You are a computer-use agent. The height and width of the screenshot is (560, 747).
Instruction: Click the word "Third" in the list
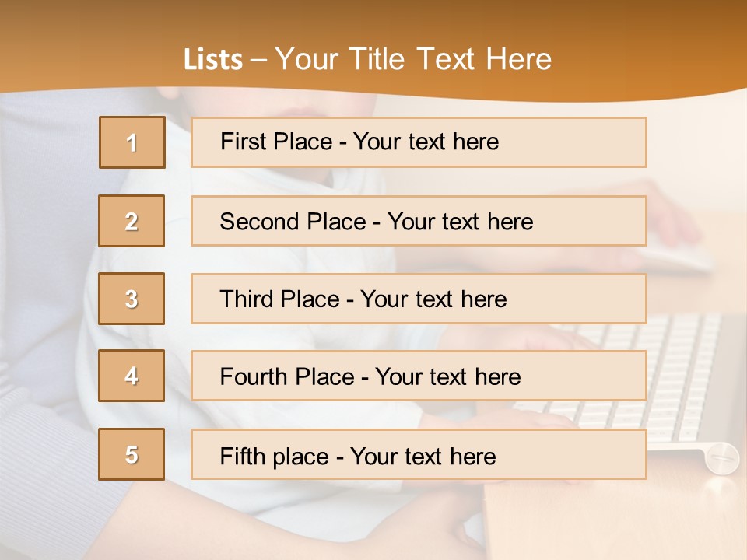click(x=247, y=299)
